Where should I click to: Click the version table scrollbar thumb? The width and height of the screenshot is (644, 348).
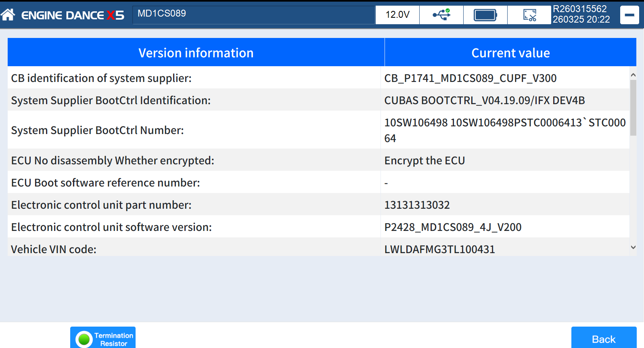pyautogui.click(x=633, y=107)
